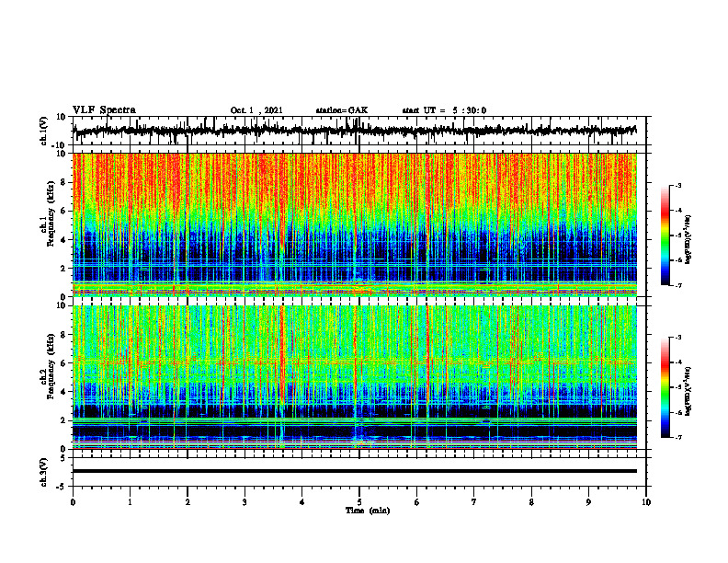The image size is (728, 563).
Task: Click the ch.1 'Frequency (kHz)' axis label
Action: tap(51, 213)
